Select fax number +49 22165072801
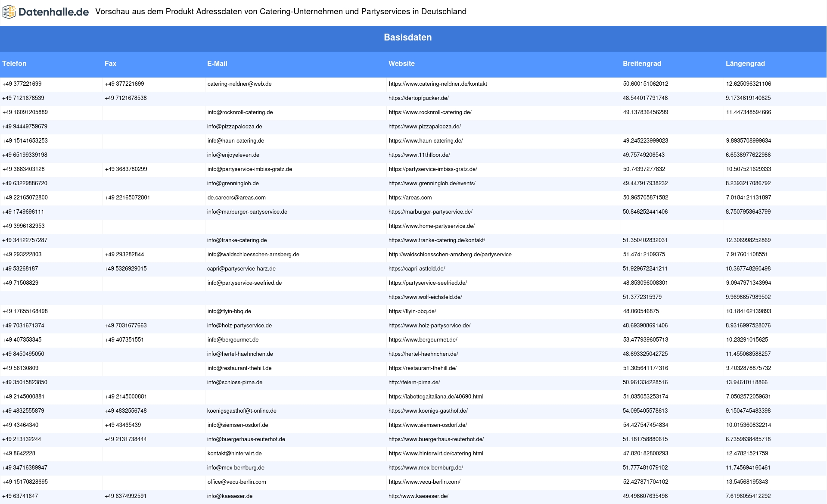The image size is (827, 504). (x=127, y=198)
